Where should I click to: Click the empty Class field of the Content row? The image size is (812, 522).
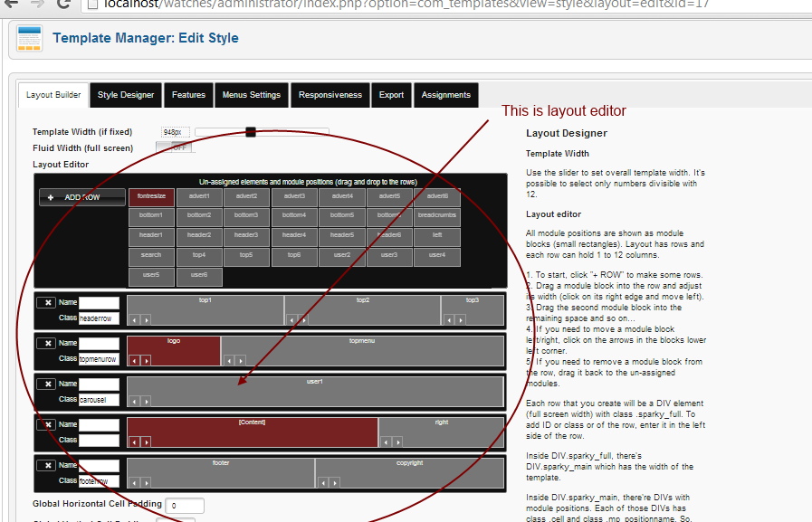[x=99, y=441]
